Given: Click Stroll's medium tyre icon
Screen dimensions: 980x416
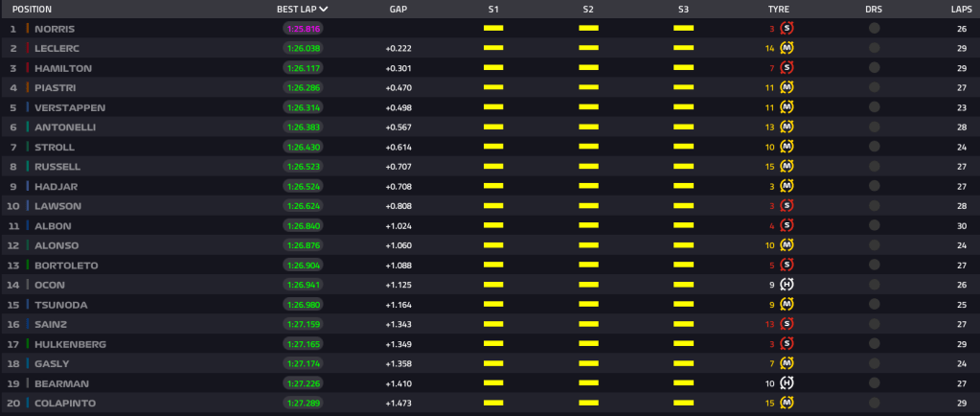Looking at the screenshot, I should [x=786, y=147].
